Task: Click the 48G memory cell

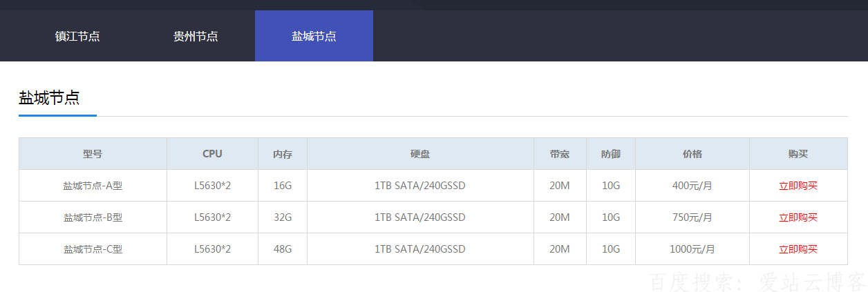Action: [283, 249]
